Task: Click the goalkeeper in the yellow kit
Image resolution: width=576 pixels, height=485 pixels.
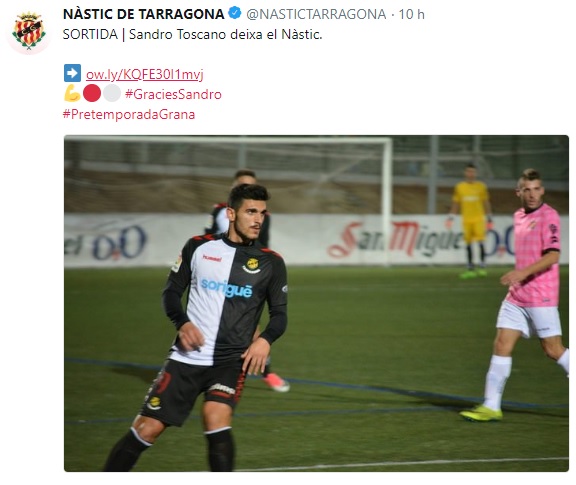Action: [x=470, y=221]
